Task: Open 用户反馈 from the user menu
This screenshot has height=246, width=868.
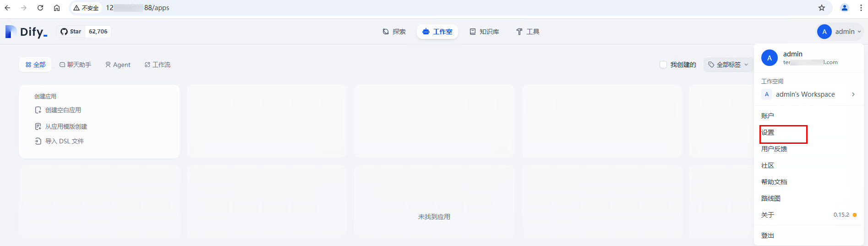Action: point(808,149)
